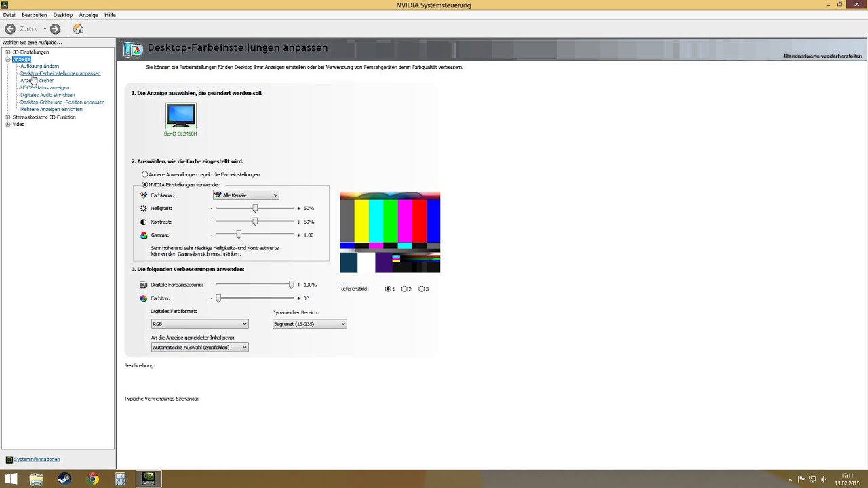Select the 'Zurück' back label

[x=28, y=29]
